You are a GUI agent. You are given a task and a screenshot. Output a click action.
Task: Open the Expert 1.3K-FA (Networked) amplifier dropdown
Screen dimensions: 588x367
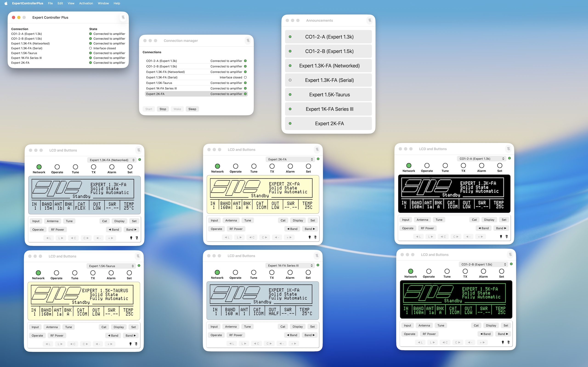click(x=112, y=160)
